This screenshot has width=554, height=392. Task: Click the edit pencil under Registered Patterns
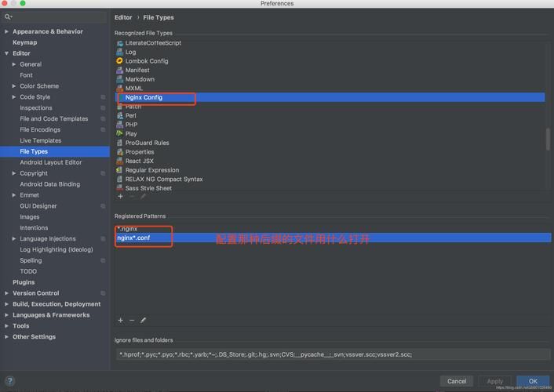click(x=143, y=320)
